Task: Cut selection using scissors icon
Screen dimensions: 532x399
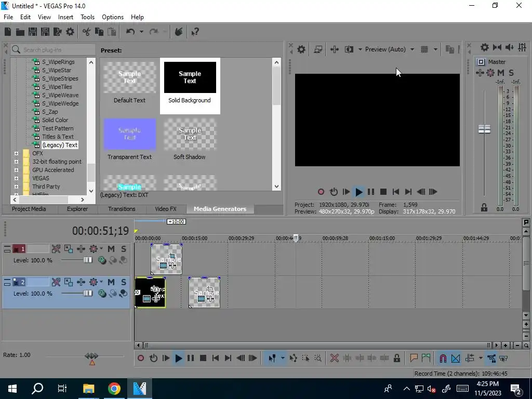Action: pos(87,32)
